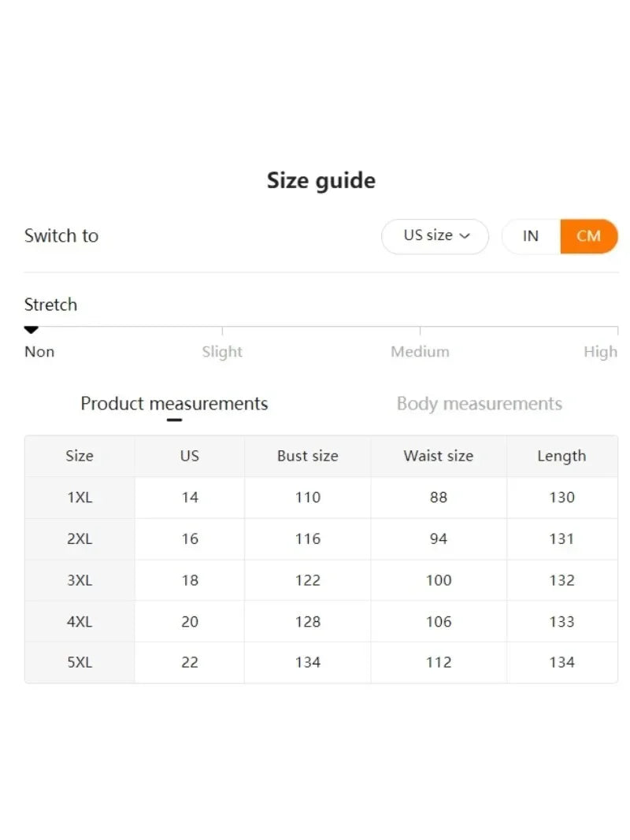The height and width of the screenshot is (840, 630).
Task: Select the 1XL size row
Action: pos(80,498)
